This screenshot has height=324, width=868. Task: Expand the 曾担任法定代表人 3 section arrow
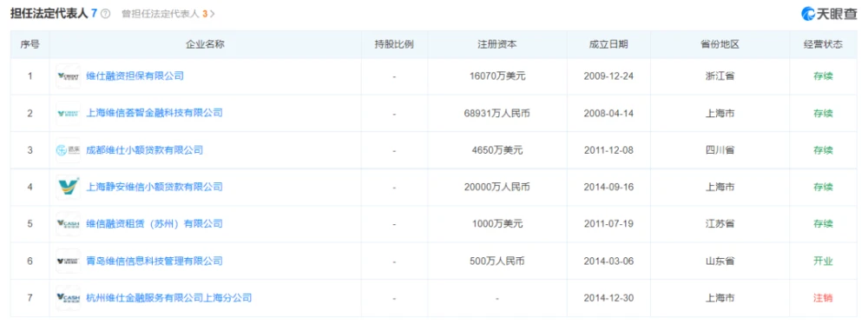(213, 14)
